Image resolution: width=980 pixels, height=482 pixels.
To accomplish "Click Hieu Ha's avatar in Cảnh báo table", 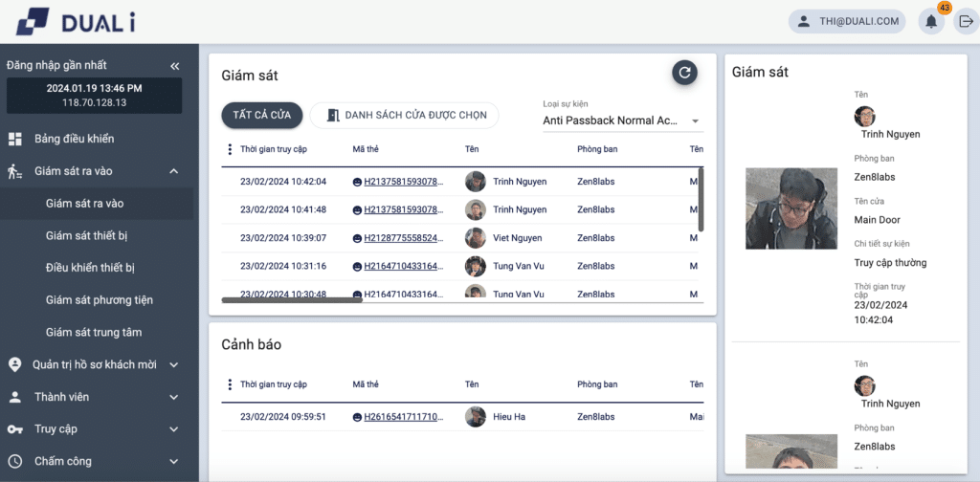I will (x=476, y=417).
